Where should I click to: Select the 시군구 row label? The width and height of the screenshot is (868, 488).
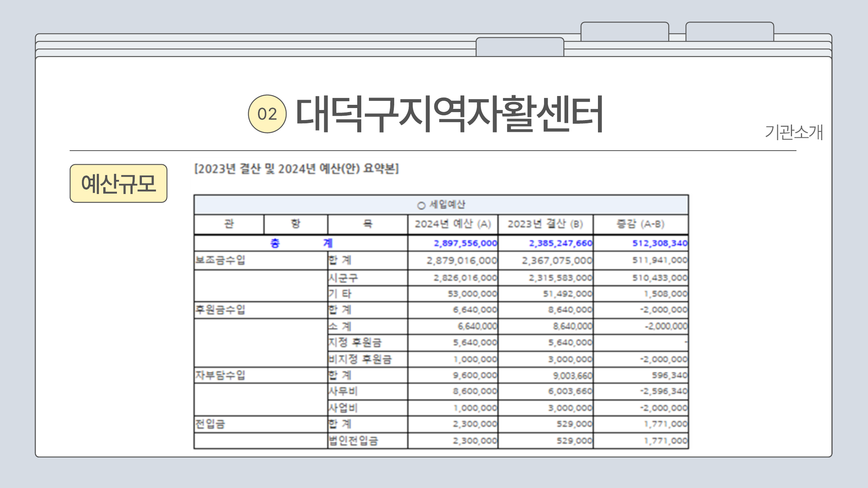[x=343, y=278]
